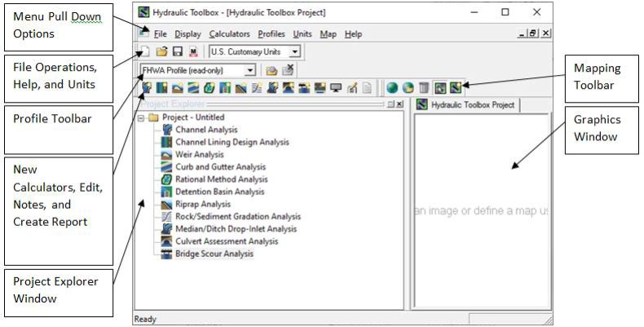Click the delete profile icon
Image resolution: width=644 pixels, height=327 pixels.
click(x=288, y=70)
